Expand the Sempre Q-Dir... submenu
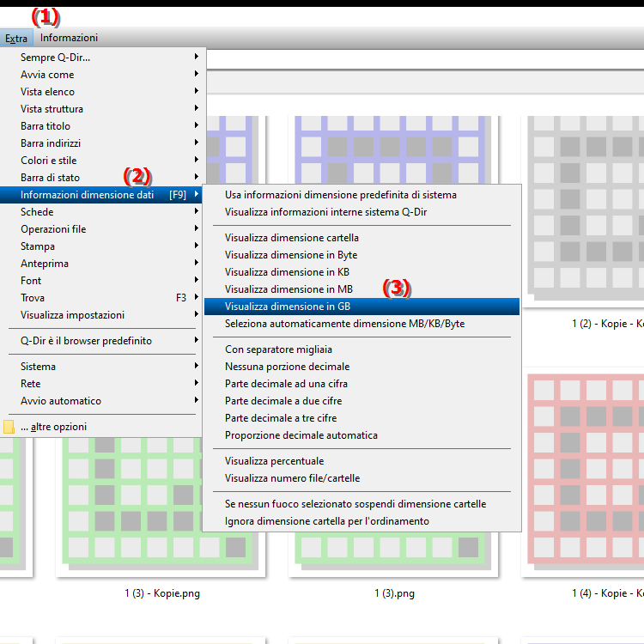Image resolution: width=644 pixels, height=644 pixels. [100, 57]
